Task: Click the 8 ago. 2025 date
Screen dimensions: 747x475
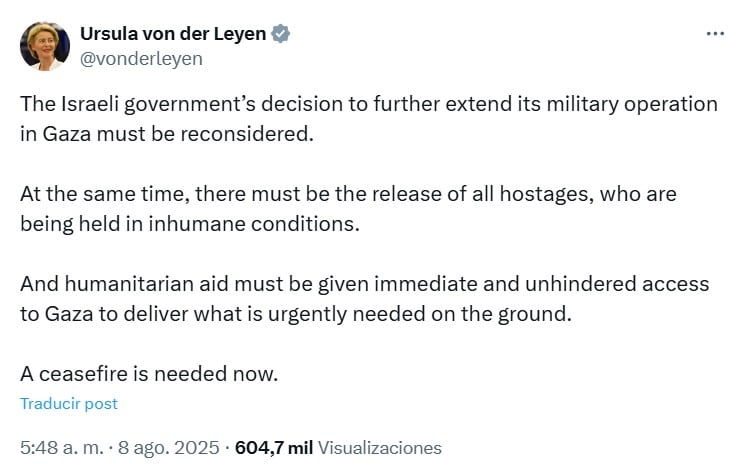Action: click(169, 447)
